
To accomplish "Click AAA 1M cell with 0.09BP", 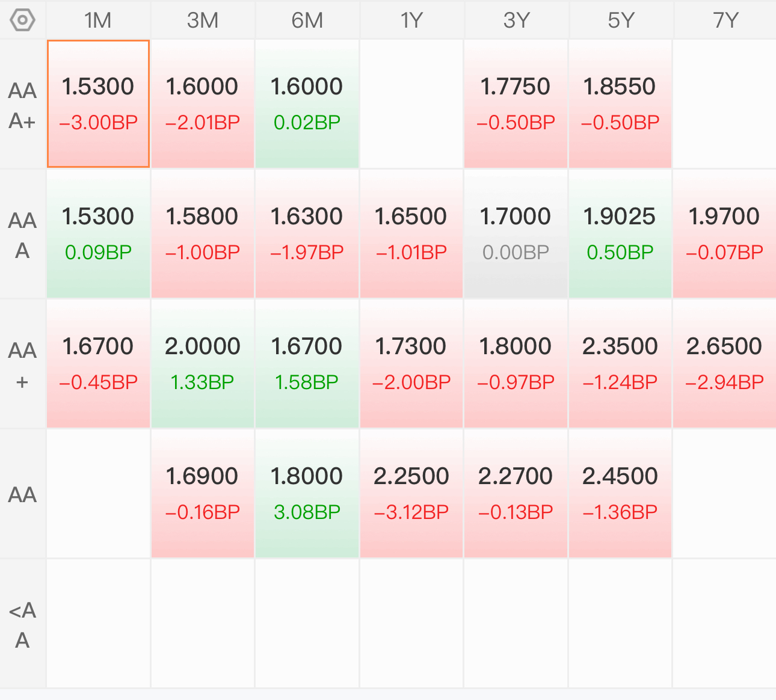I will pyautogui.click(x=98, y=234).
